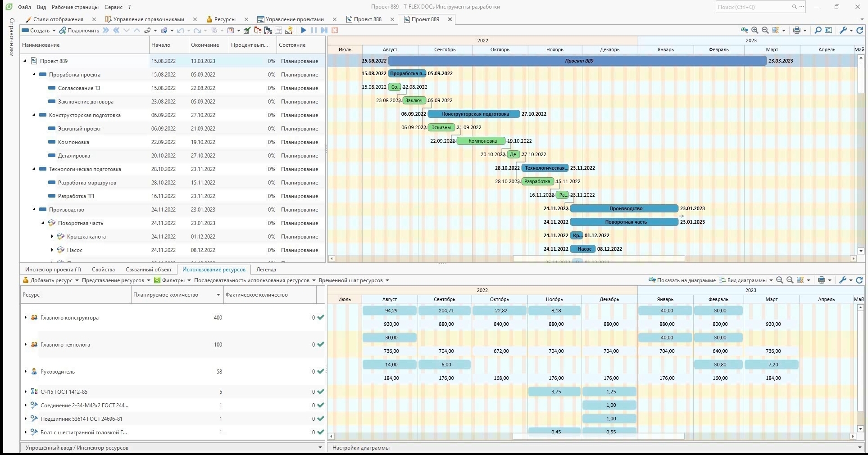Click wrench settings icon in resource toolbar
868x455 pixels.
point(843,280)
